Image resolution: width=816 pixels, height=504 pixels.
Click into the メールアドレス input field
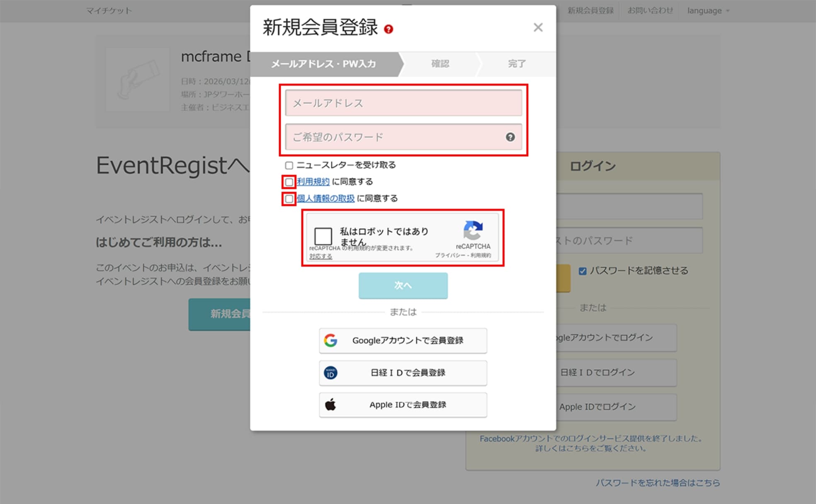point(403,103)
